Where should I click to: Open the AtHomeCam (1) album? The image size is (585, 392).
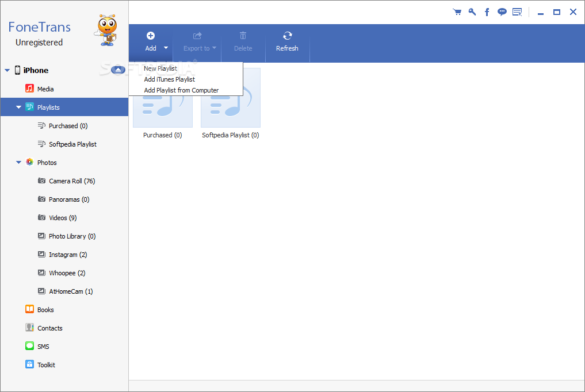(71, 291)
